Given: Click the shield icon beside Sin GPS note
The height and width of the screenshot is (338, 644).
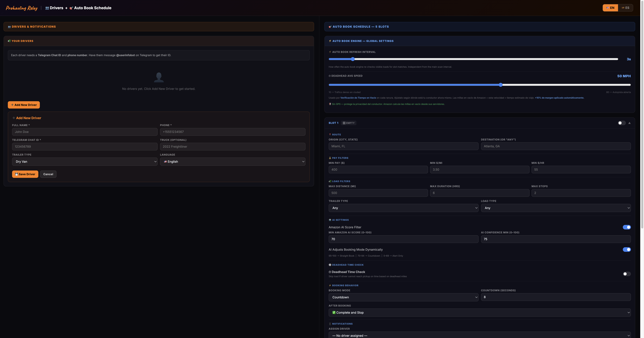Looking at the screenshot, I should tap(330, 104).
